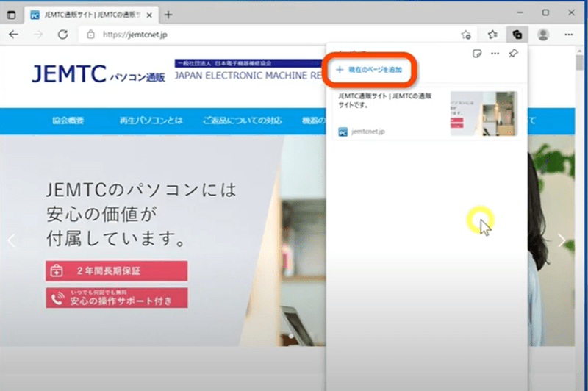Viewport: 588px width, 391px height.
Task: Toggle the Collections toolbar button
Action: coord(517,35)
